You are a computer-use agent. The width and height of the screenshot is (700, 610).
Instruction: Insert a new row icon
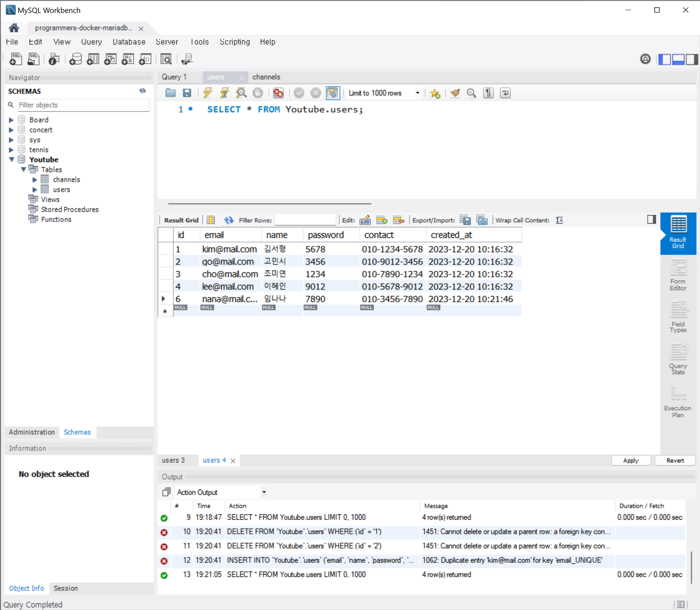[381, 220]
